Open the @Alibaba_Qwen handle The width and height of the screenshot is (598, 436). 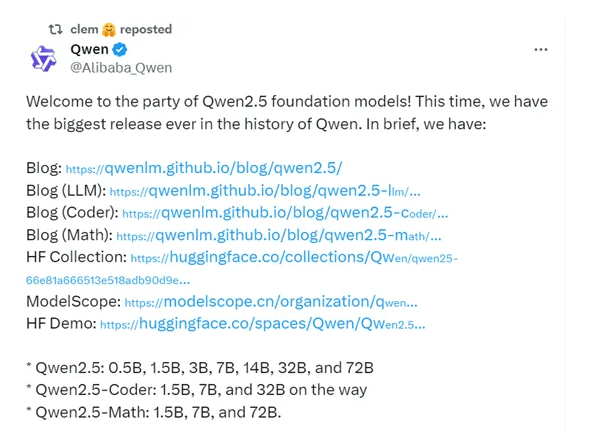121,68
